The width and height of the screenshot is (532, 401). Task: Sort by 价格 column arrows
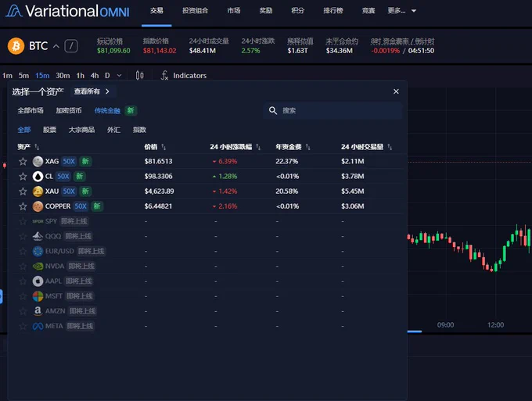click(x=164, y=147)
